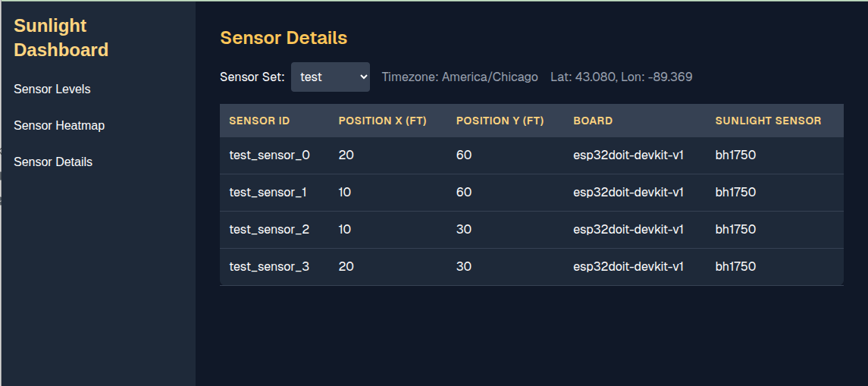Click the Lat/Lon coordinates text
This screenshot has width=868, height=386.
point(621,77)
